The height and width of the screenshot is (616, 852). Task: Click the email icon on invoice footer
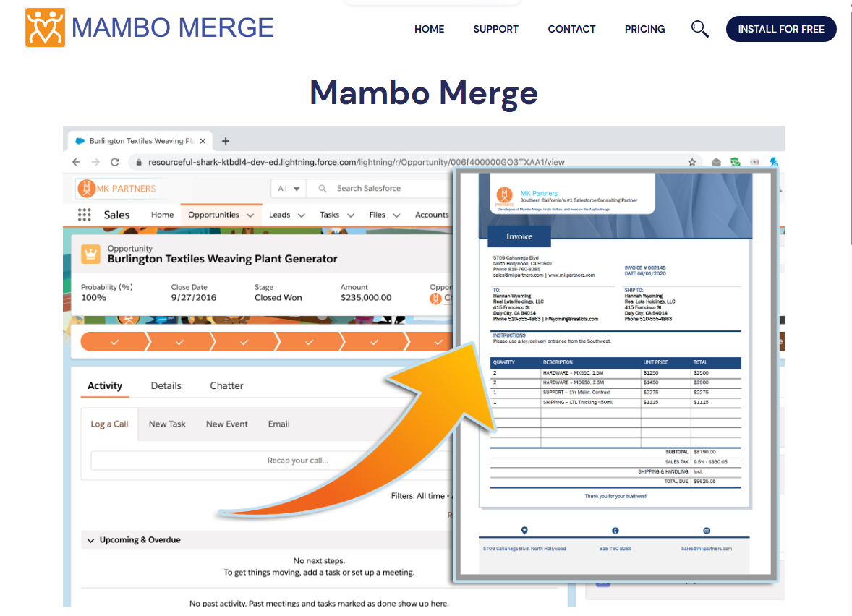click(707, 530)
